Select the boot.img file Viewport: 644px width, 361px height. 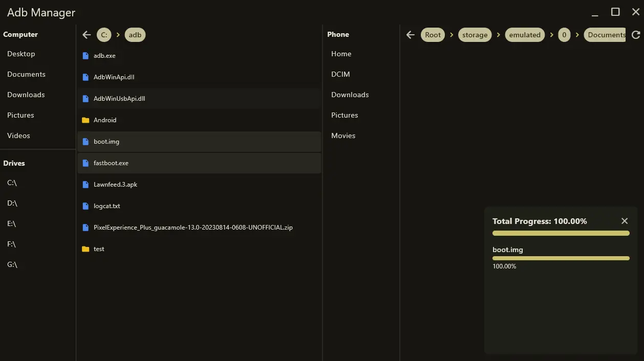click(x=106, y=142)
